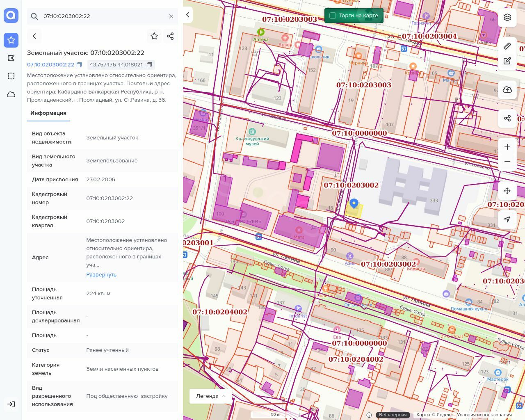Copy coordinates 43.757476 44.018021

click(x=149, y=65)
